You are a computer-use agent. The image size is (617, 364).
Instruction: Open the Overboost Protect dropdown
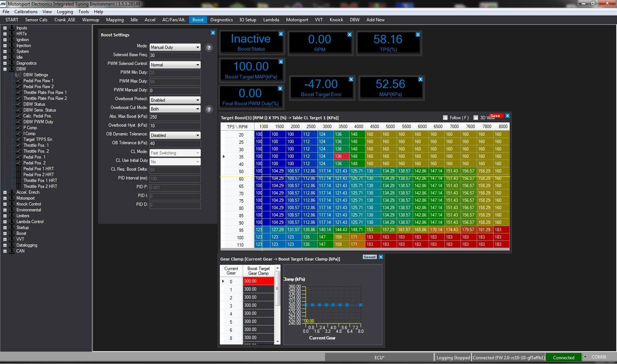(x=175, y=100)
